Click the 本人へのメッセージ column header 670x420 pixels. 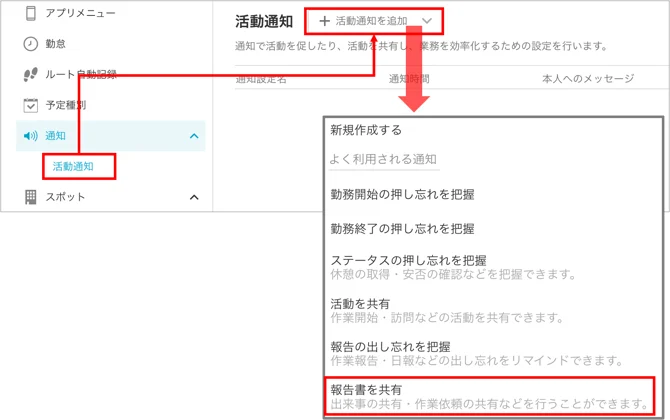[588, 79]
